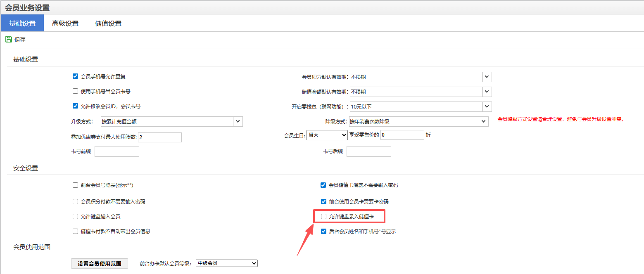This screenshot has height=274, width=644.
Task: Switch to 高级设置 tab
Action: 65,24
